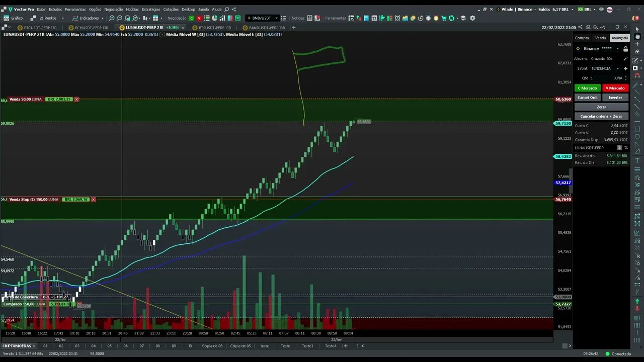
Task: Expand the Wlade Binance account dropdown
Action: (573, 9)
